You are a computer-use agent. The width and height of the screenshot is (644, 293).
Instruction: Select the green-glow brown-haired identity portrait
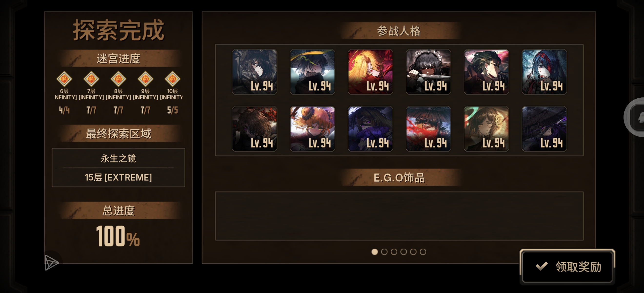coord(486,129)
